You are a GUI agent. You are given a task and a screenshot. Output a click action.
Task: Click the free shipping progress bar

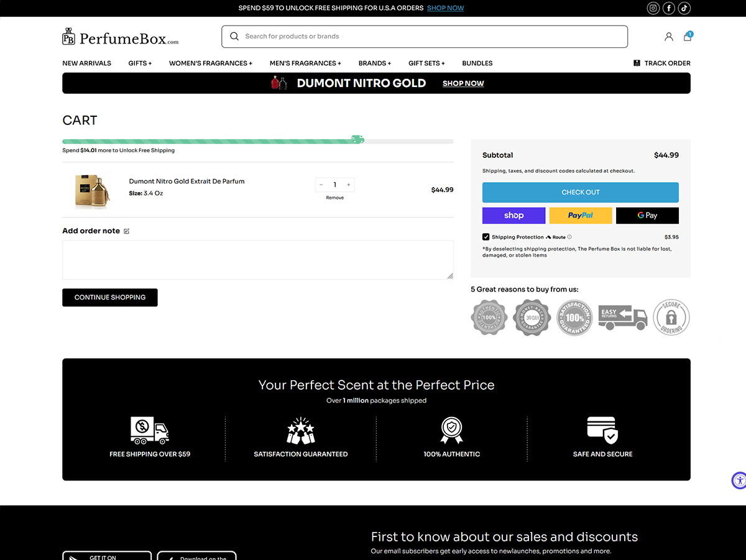(x=258, y=142)
